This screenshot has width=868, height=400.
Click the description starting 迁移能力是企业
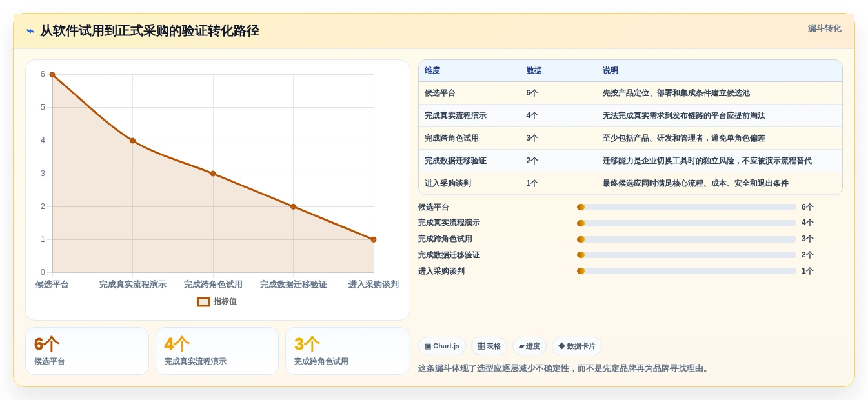click(707, 161)
